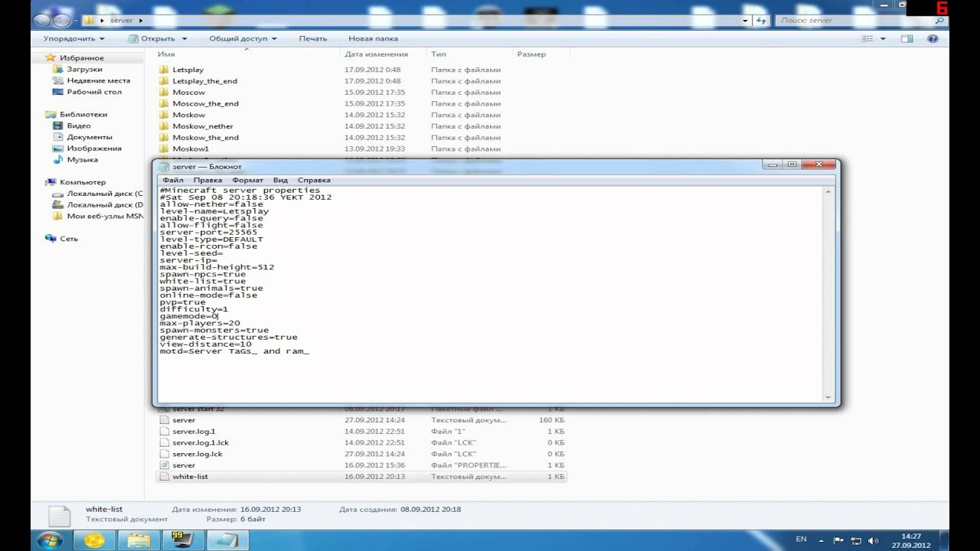Open the view options dropdown arrow
The image size is (980, 551).
click(883, 38)
